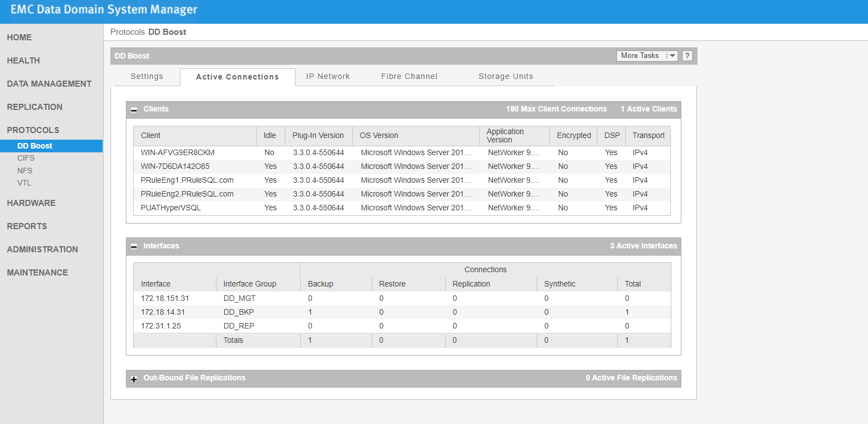Viewport: 868px width, 424px height.
Task: Click the Backup column header
Action: pyautogui.click(x=336, y=284)
